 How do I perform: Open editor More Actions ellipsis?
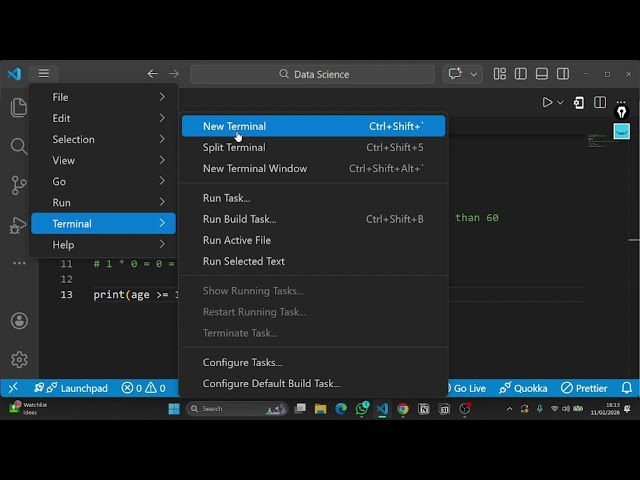(621, 101)
